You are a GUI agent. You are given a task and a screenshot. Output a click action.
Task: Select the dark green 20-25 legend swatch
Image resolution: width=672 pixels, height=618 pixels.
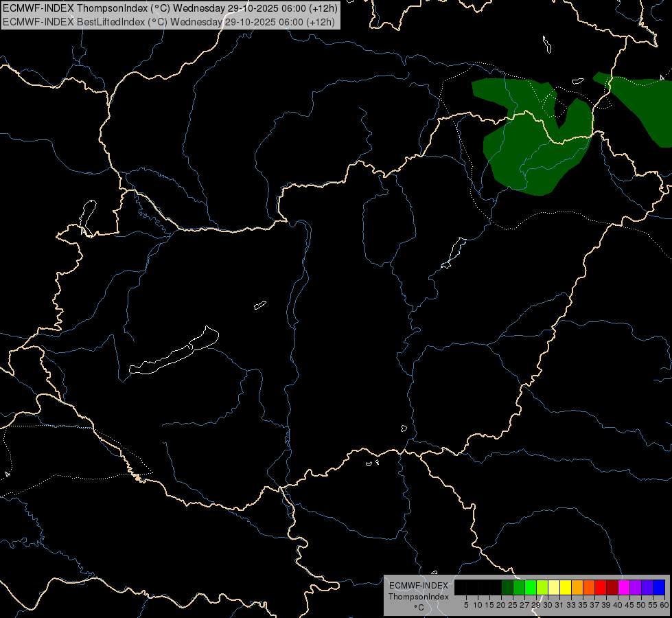[507, 588]
